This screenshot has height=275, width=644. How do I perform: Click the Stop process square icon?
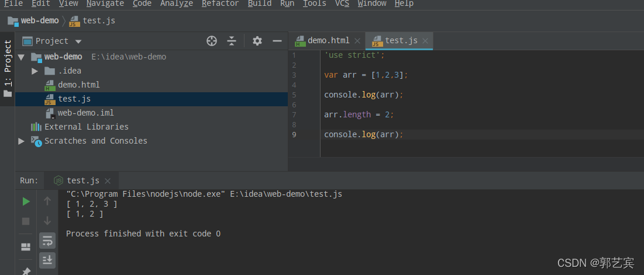tap(26, 221)
